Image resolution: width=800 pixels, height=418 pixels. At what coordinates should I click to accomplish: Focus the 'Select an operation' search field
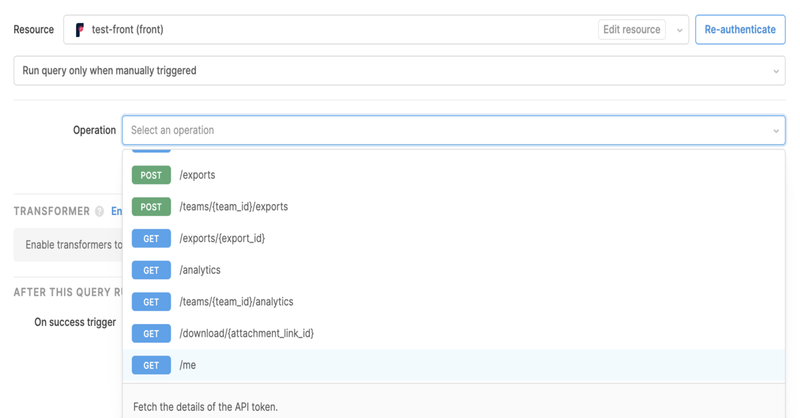pyautogui.click(x=440, y=130)
